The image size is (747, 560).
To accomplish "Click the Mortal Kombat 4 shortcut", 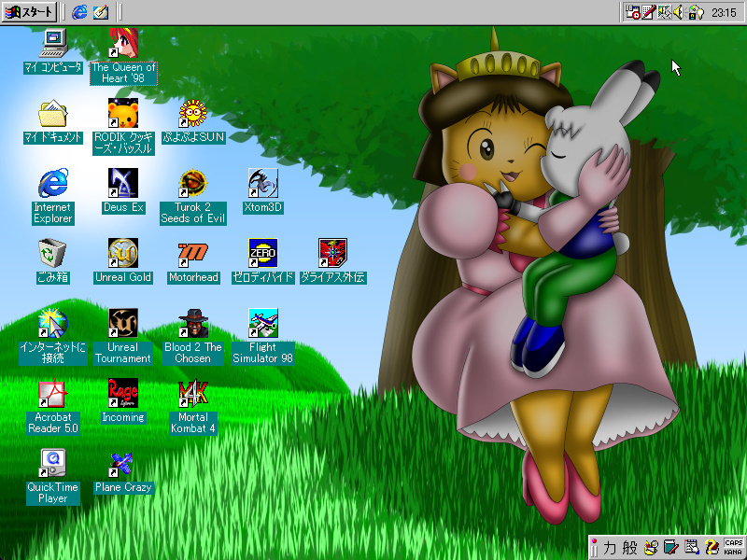I will pyautogui.click(x=192, y=393).
